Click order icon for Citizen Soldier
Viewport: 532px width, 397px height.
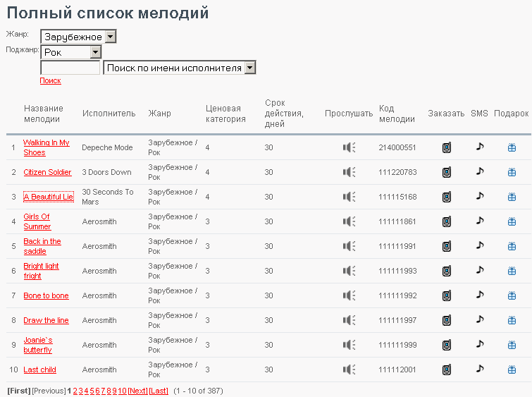(x=446, y=172)
